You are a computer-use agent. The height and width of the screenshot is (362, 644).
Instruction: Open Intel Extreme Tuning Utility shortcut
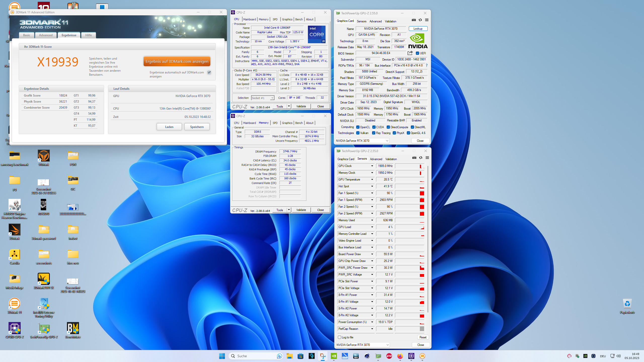44,307
